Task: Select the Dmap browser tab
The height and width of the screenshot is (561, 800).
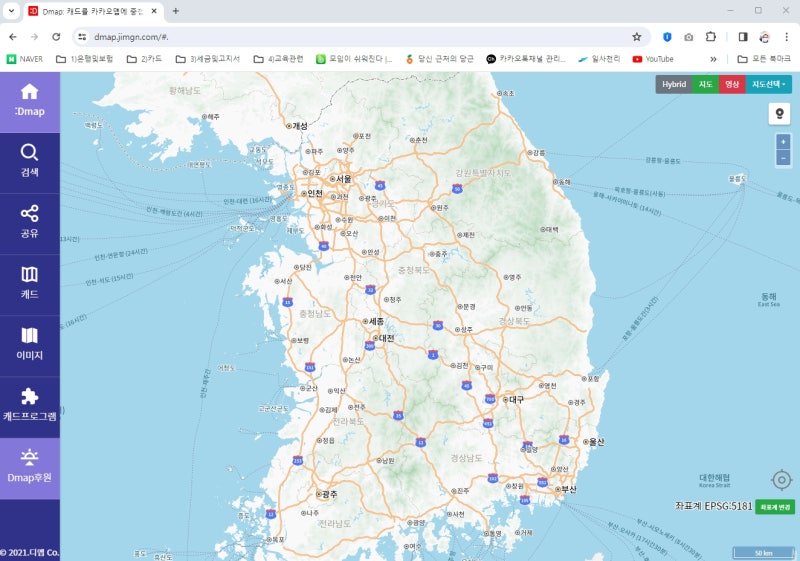Action: (92, 11)
